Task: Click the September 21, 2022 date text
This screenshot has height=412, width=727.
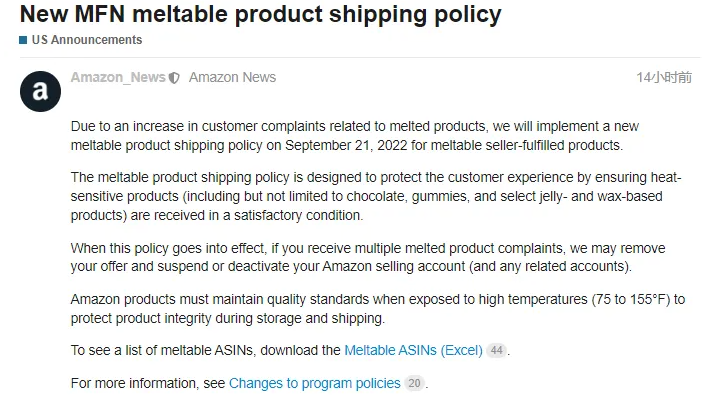Action: (x=346, y=146)
